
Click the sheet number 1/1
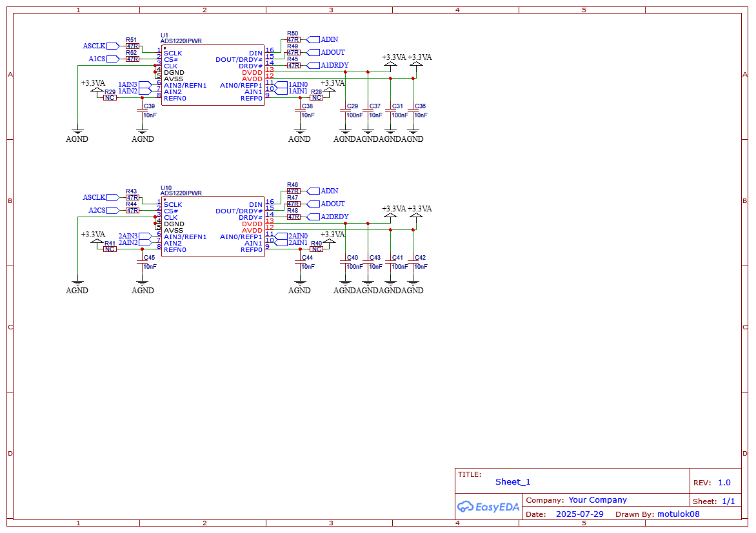click(x=728, y=501)
